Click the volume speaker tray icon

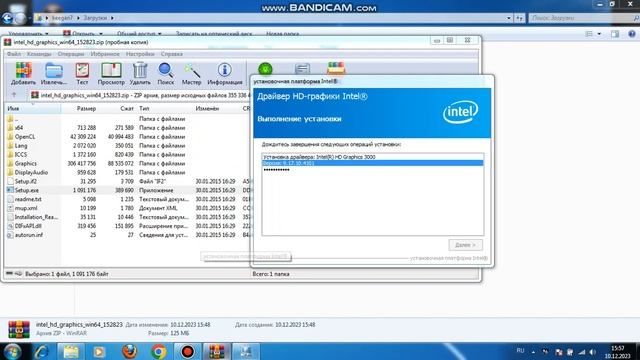[x=592, y=352]
